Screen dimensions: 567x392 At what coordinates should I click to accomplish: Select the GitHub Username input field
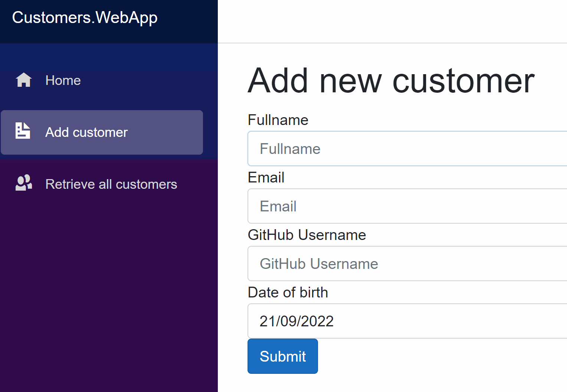point(407,264)
